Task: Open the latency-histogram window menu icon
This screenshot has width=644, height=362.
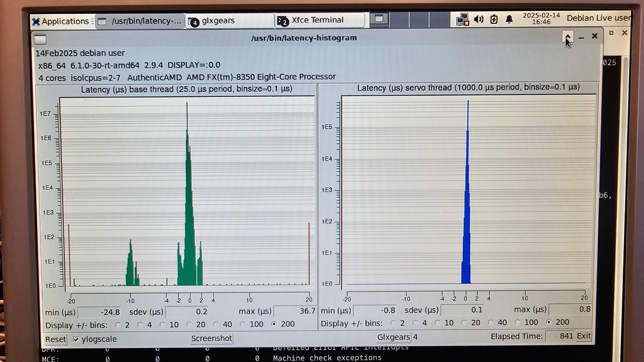Action: point(40,39)
